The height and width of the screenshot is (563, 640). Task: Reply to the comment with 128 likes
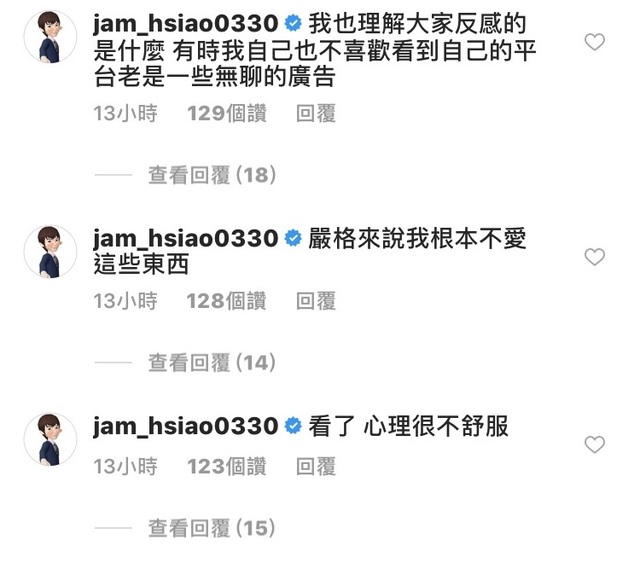pyautogui.click(x=316, y=301)
